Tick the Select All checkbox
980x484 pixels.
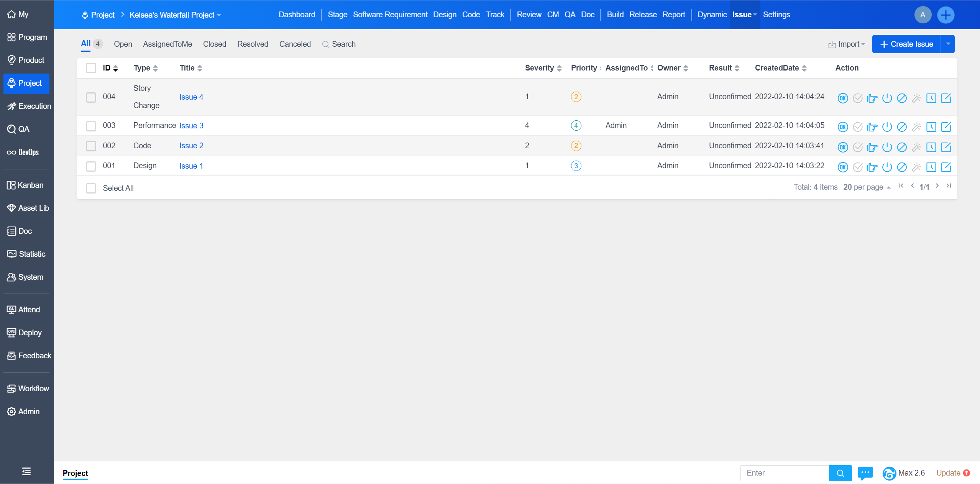tap(91, 188)
